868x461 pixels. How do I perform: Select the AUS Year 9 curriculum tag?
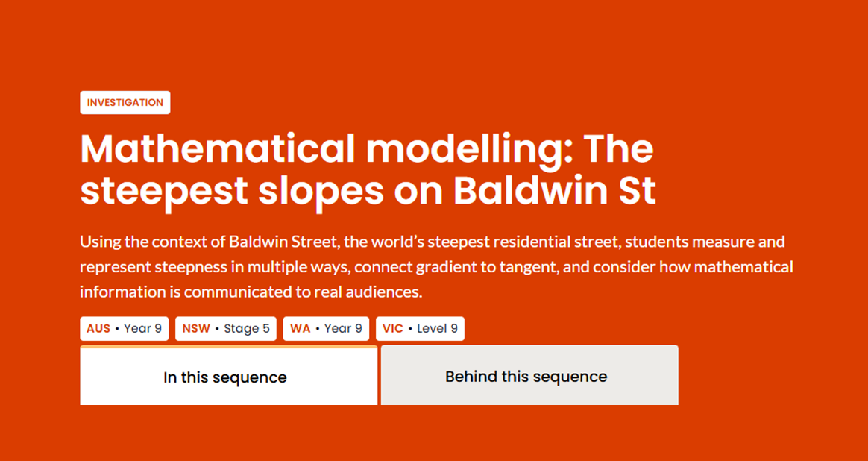pos(124,328)
